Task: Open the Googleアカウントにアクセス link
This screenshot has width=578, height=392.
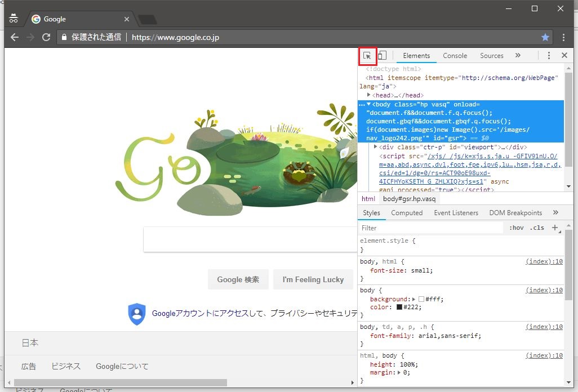Action: pyautogui.click(x=201, y=313)
